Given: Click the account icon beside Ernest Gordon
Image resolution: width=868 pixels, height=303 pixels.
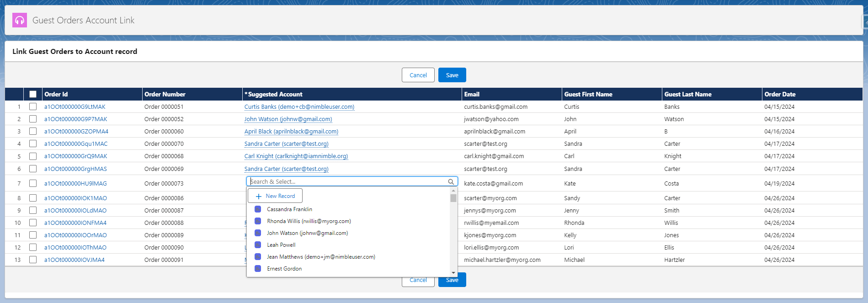Looking at the screenshot, I should click(258, 269).
